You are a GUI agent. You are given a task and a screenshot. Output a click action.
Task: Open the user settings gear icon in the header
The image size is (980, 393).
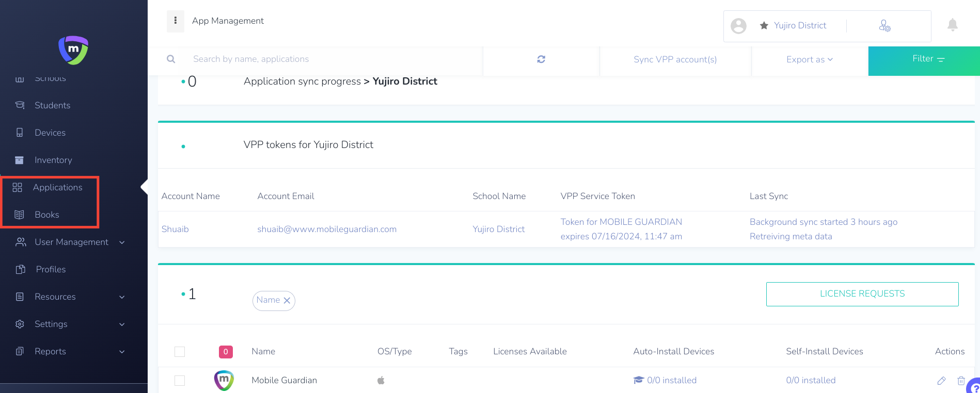coord(885,26)
